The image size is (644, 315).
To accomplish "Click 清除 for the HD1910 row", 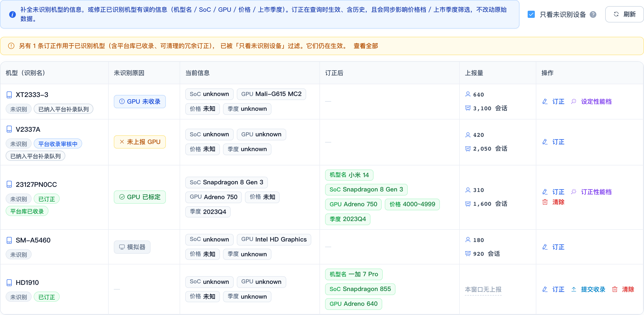I will [x=623, y=289].
